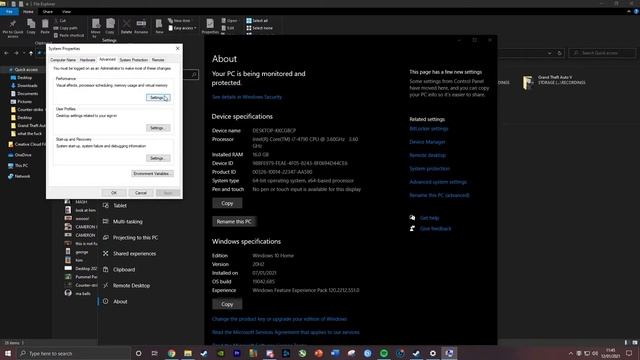The image size is (640, 360).
Task: Select This PC in navigation pane
Action: [x=18, y=166]
